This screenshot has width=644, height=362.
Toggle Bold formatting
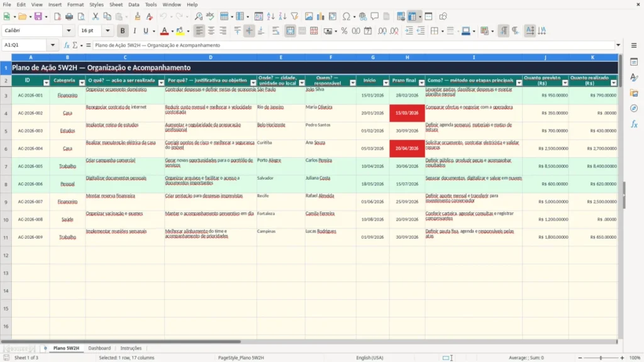123,31
